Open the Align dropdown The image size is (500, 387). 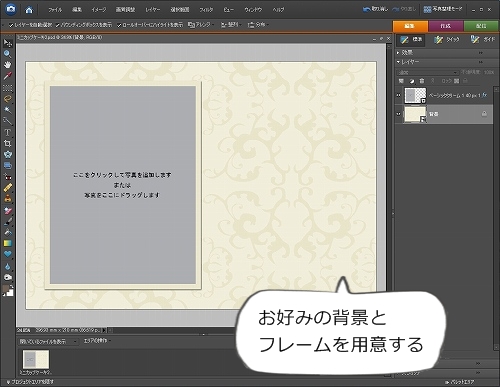pos(231,25)
